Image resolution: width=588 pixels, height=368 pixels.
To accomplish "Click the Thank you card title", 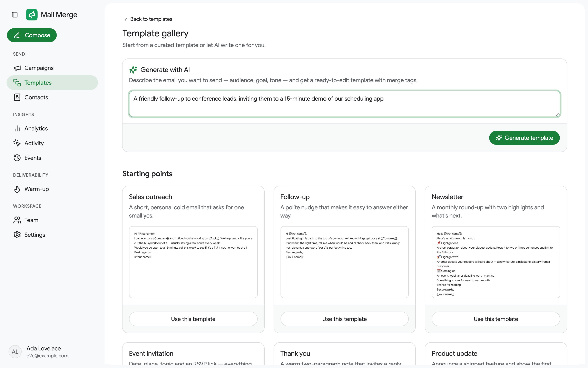I will tap(295, 353).
